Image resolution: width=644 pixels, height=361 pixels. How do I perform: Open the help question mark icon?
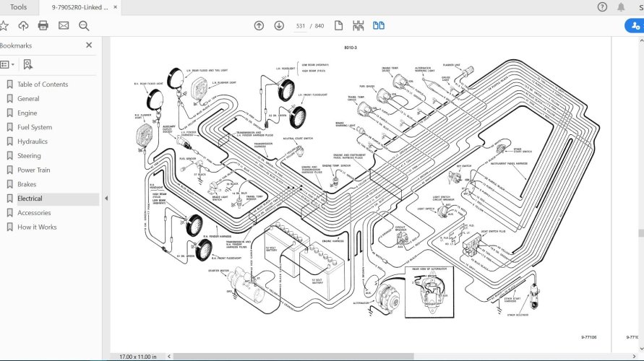602,7
